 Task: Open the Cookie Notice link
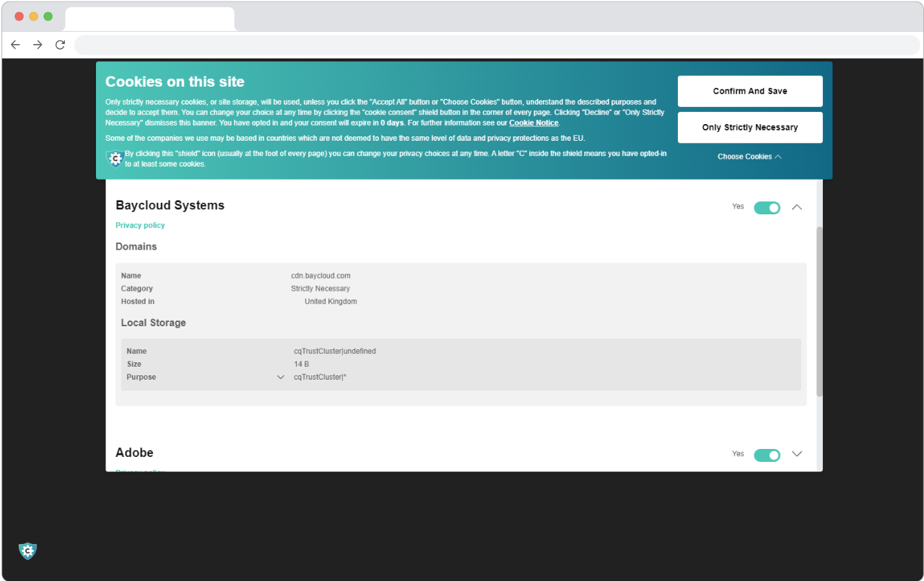click(x=533, y=123)
